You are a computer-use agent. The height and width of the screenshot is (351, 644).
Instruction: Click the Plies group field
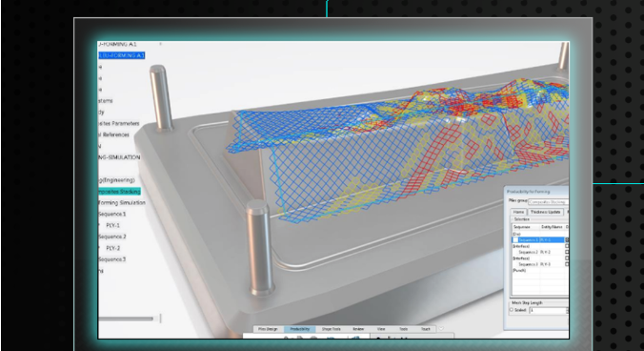tap(549, 202)
